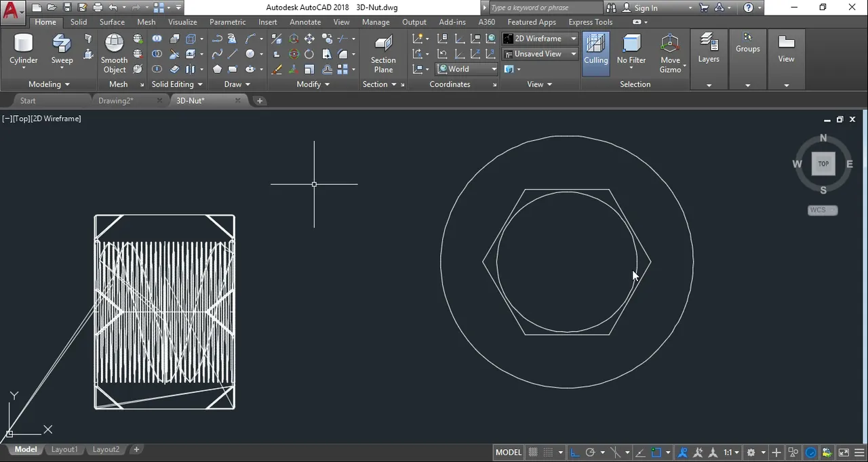The width and height of the screenshot is (868, 462).
Task: Open the Help question mark button
Action: coord(749,8)
